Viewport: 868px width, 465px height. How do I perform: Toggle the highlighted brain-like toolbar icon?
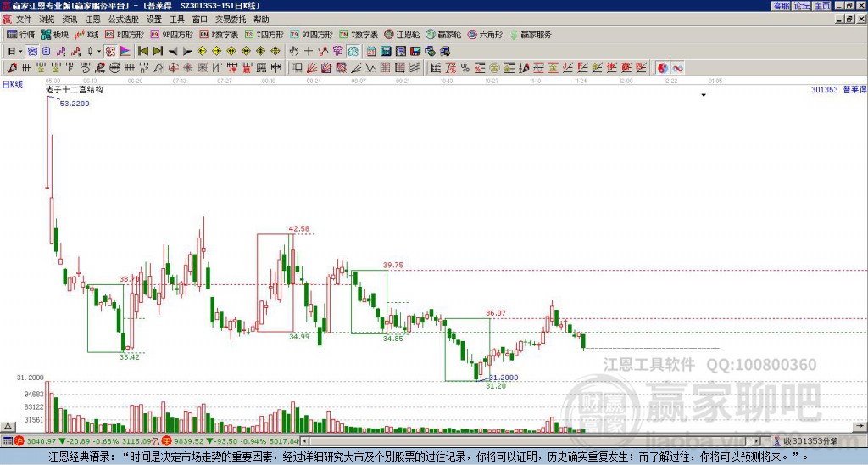(x=353, y=51)
